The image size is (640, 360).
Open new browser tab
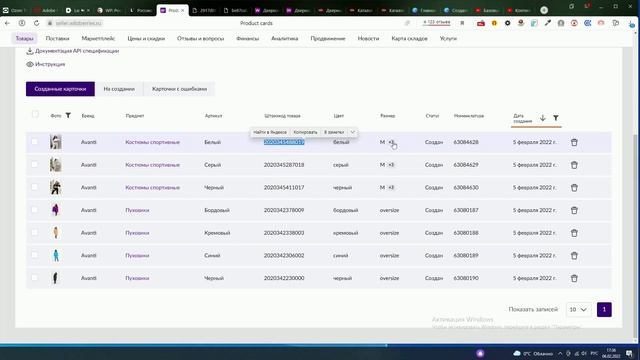coord(544,10)
